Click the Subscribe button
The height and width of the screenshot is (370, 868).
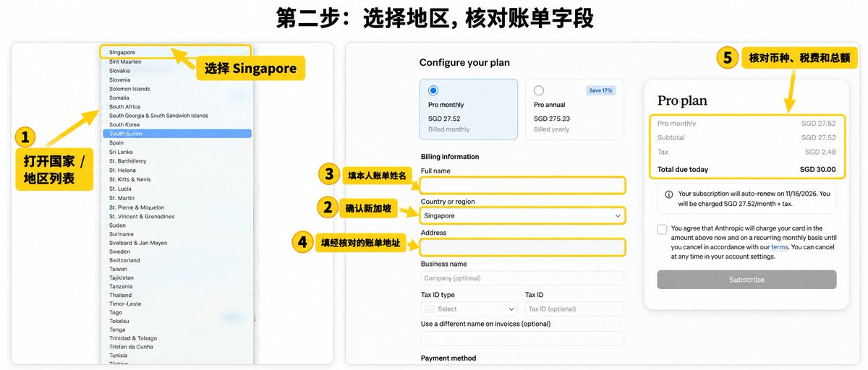pos(746,280)
